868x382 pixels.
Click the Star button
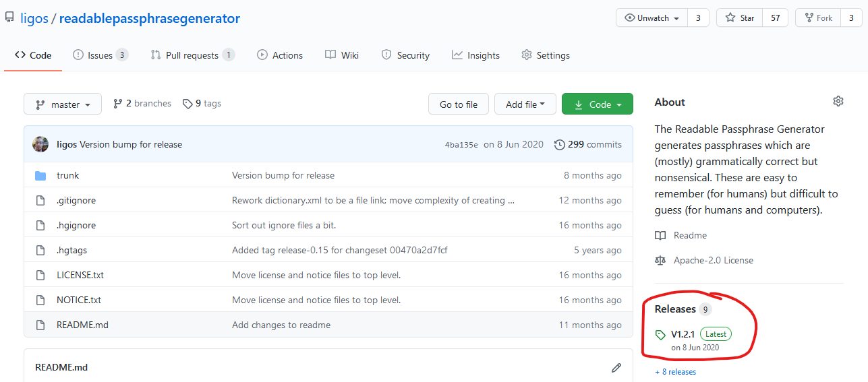[739, 18]
